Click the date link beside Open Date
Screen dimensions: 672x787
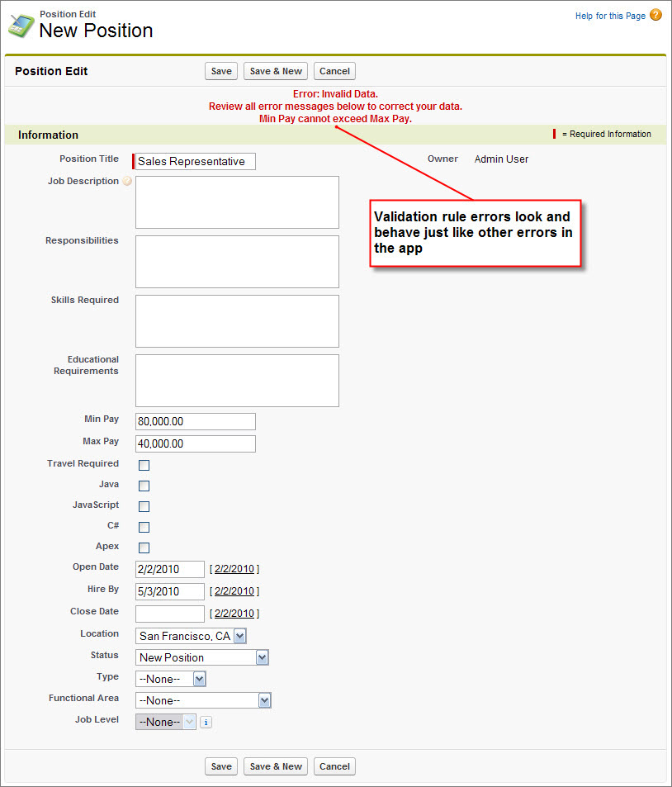point(234,569)
